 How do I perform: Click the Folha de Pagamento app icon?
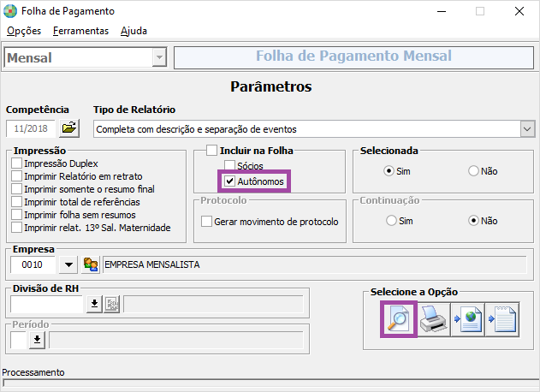(10, 11)
